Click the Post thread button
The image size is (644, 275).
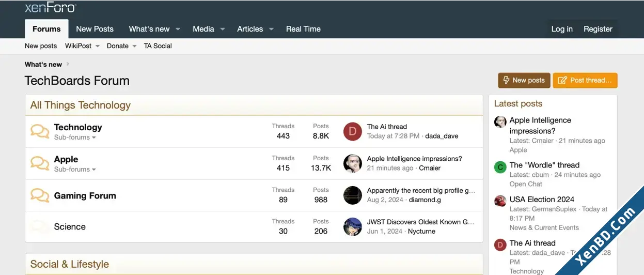coord(585,81)
